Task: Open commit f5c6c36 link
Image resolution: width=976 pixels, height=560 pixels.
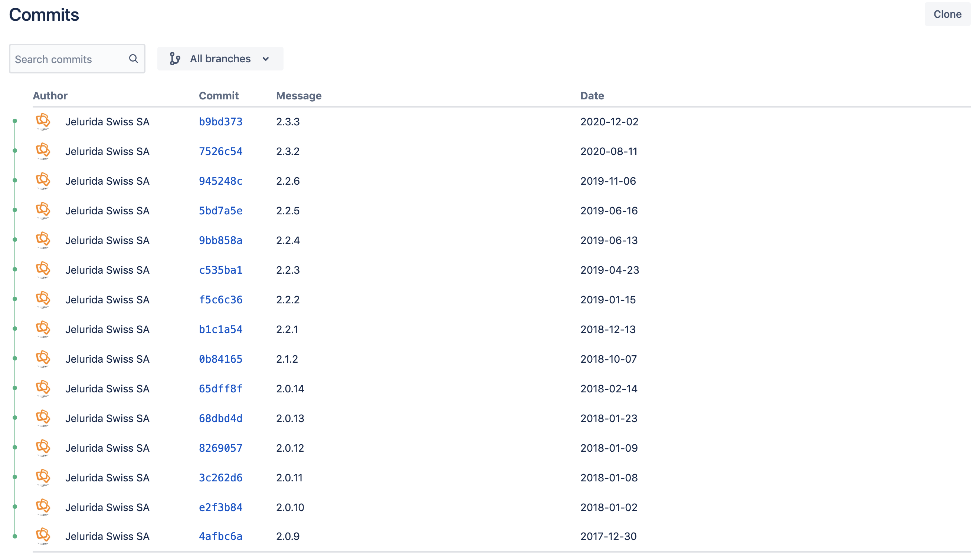Action: [x=220, y=299]
